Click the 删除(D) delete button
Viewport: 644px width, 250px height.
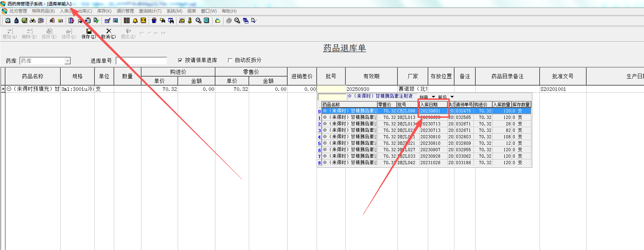(x=29, y=34)
